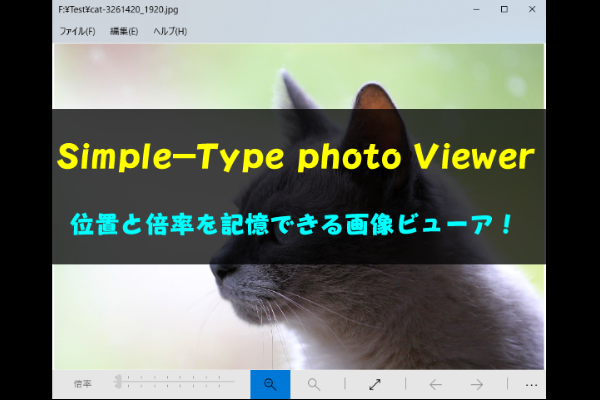Click the slider thumb on 倍率 bar

point(118,382)
